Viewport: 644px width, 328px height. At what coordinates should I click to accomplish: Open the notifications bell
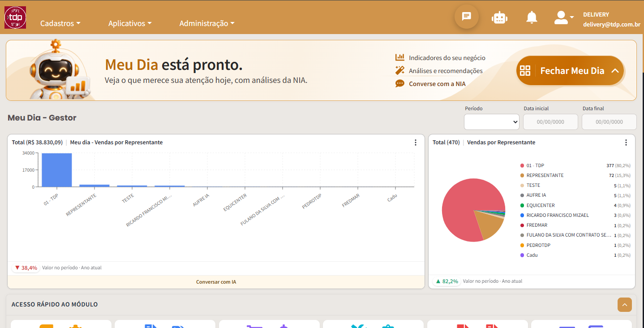tap(532, 17)
